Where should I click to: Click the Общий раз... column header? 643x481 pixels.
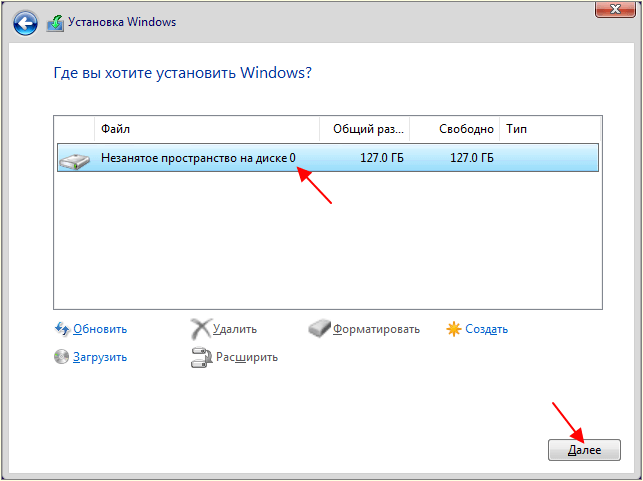(x=365, y=129)
